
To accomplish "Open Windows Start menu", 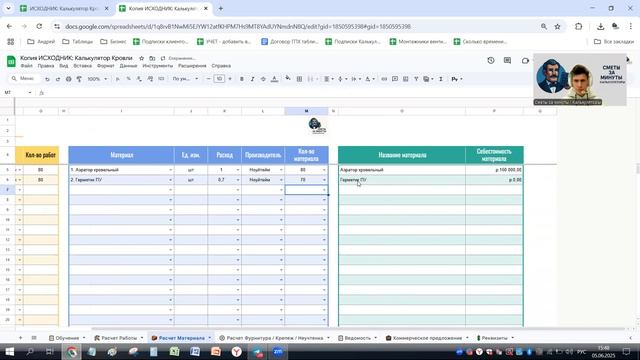I will pos(9,351).
